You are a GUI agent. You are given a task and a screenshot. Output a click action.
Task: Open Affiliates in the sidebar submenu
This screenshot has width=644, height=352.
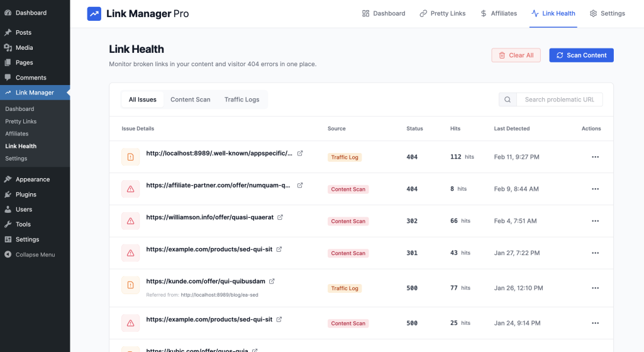(x=17, y=133)
